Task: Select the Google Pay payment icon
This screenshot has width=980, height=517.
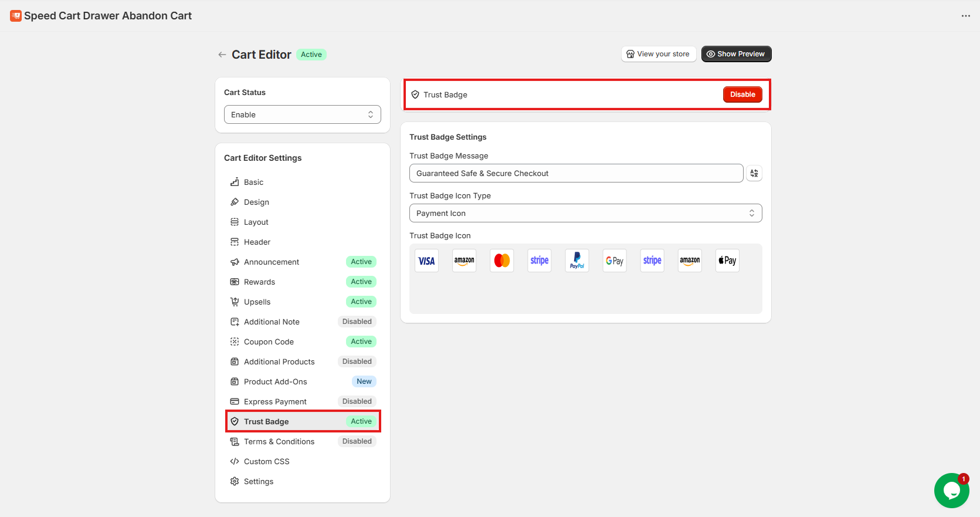Action: point(614,261)
